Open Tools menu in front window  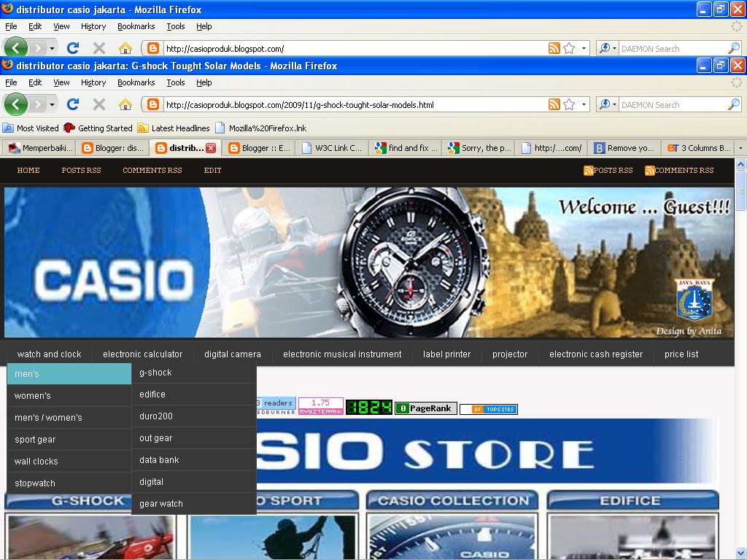tap(176, 82)
